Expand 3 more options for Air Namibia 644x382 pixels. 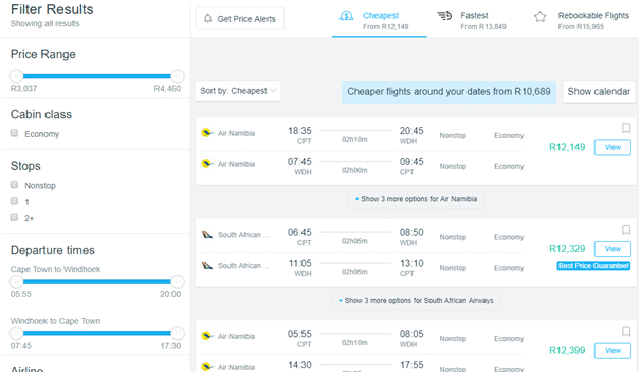[416, 199]
